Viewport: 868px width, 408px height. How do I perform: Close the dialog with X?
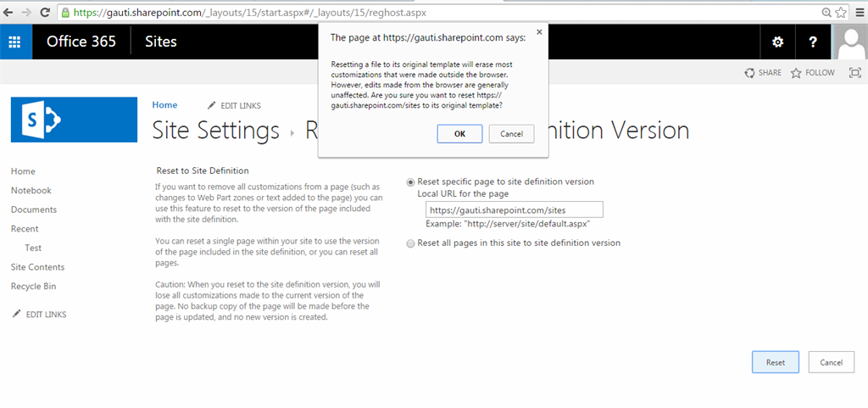coord(539,32)
